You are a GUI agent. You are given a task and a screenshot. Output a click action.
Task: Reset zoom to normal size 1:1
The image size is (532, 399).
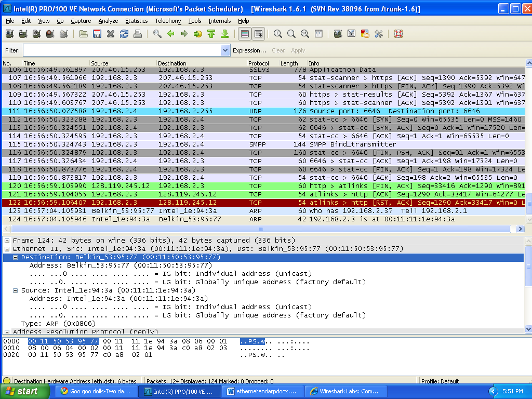304,34
